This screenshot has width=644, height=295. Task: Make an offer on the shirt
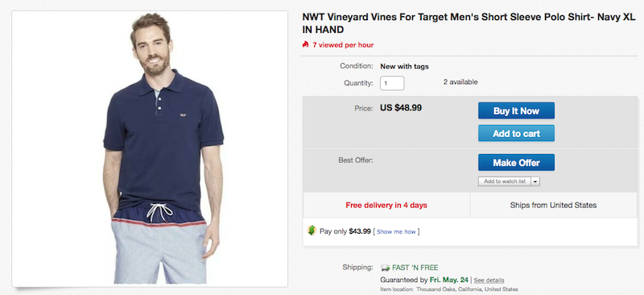pos(516,163)
